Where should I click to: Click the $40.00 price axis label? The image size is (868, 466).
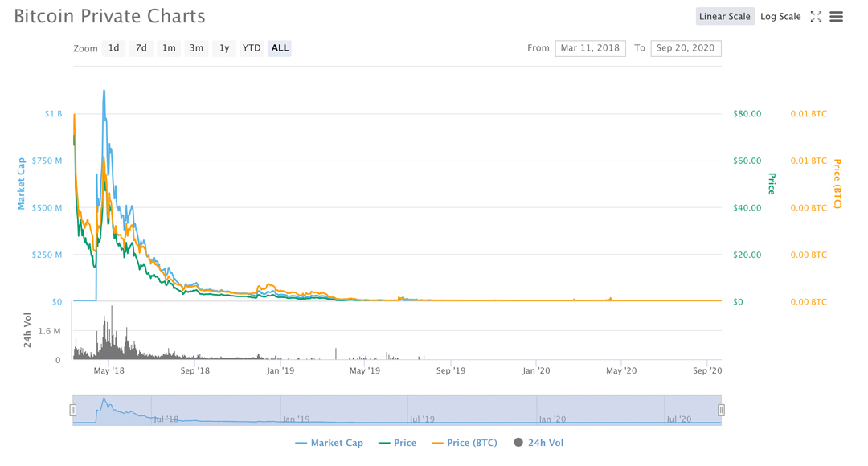point(747,207)
